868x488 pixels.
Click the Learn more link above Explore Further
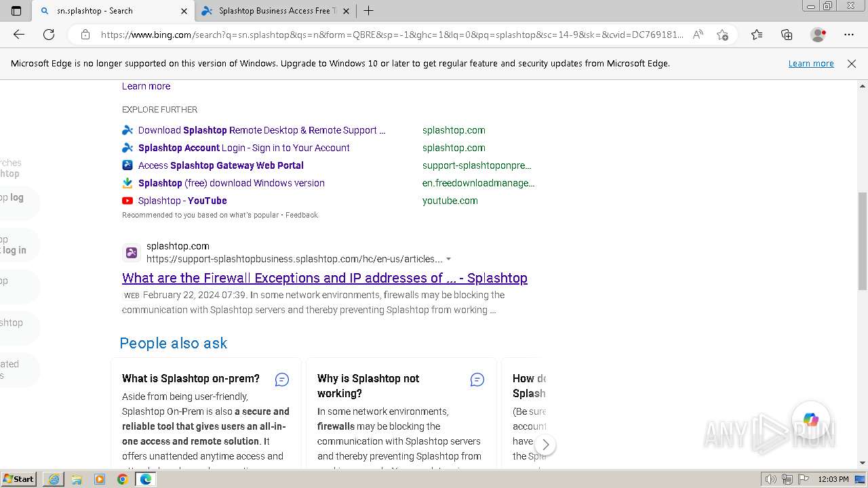[x=146, y=86]
